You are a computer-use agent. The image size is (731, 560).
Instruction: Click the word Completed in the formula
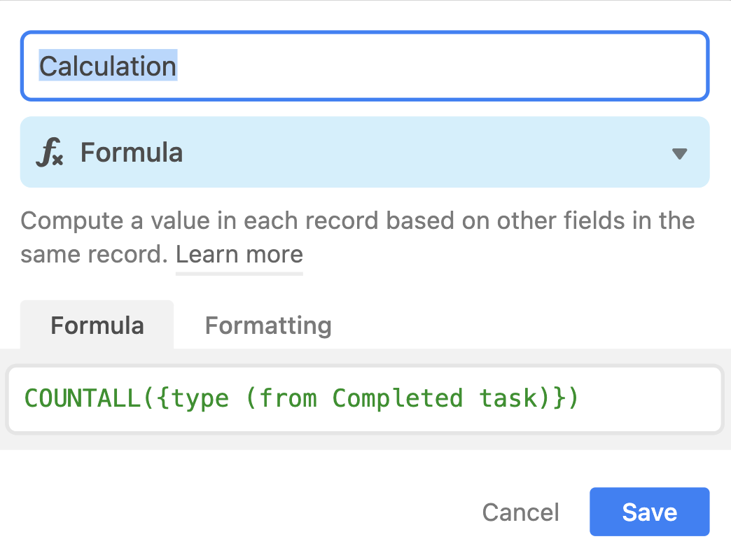tap(397, 399)
